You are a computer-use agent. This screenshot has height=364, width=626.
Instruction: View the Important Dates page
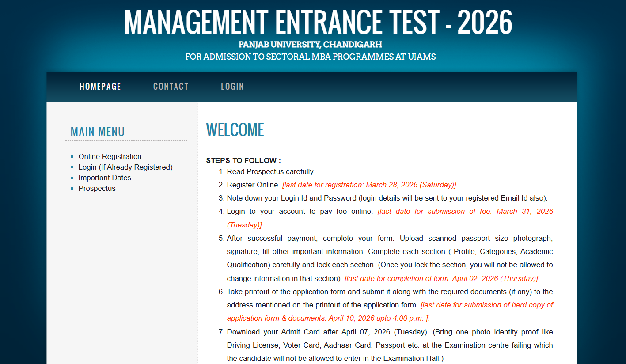pos(105,178)
